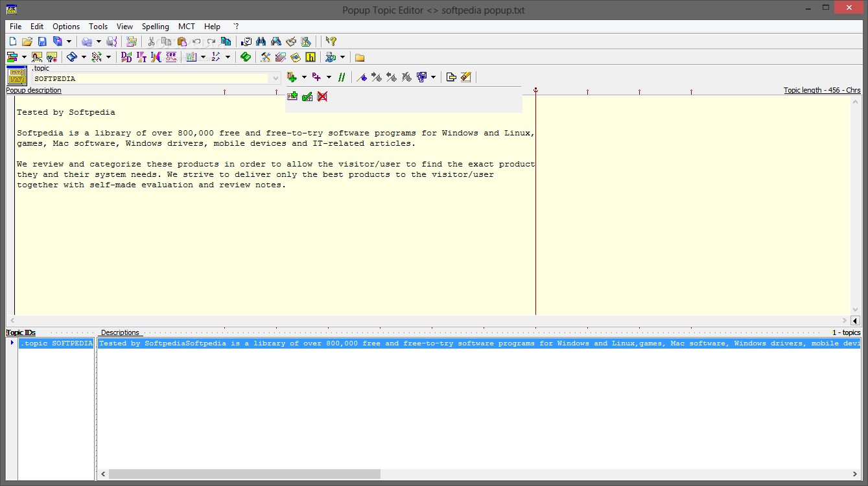Screen dimensions: 868x486
Task: Click the 'Topic length - 456 - Chrs' label
Action: (822, 90)
